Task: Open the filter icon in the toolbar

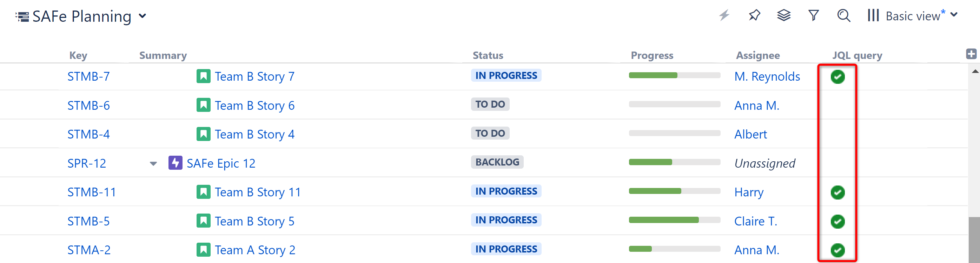Action: (x=813, y=15)
